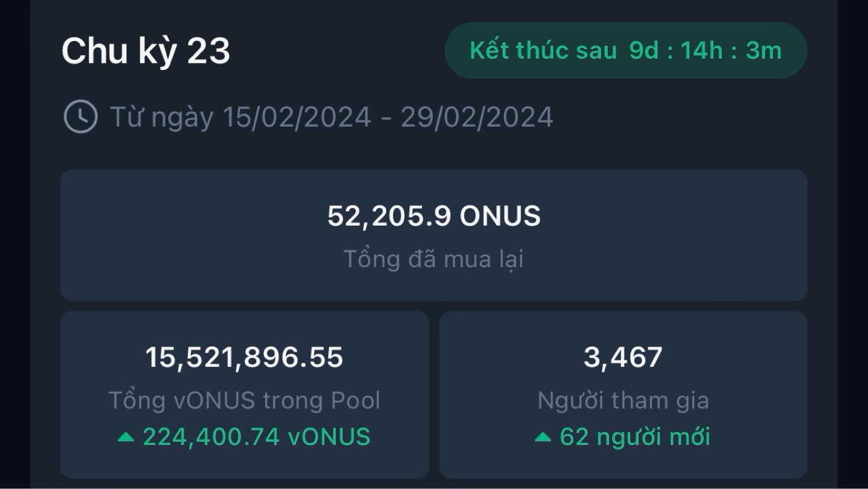
Task: Click the 'Tổng đã mua lại' label
Action: click(434, 259)
